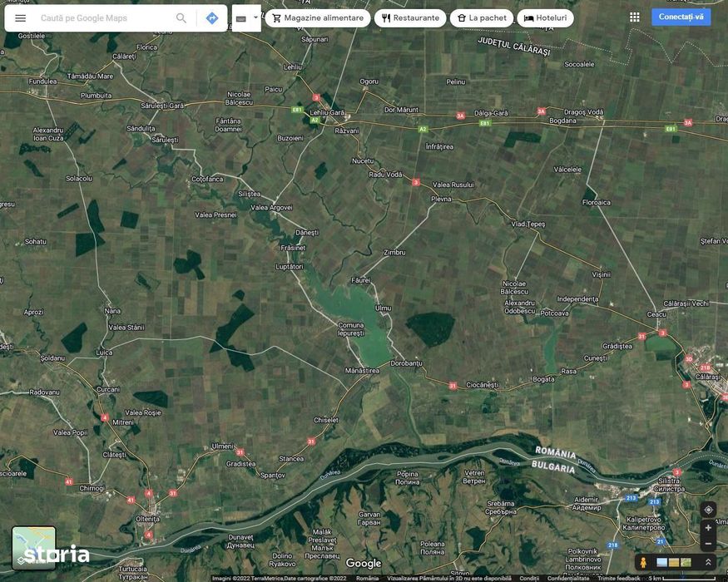Click the Silistra city label
The width and height of the screenshot is (728, 582).
pyautogui.click(x=669, y=485)
